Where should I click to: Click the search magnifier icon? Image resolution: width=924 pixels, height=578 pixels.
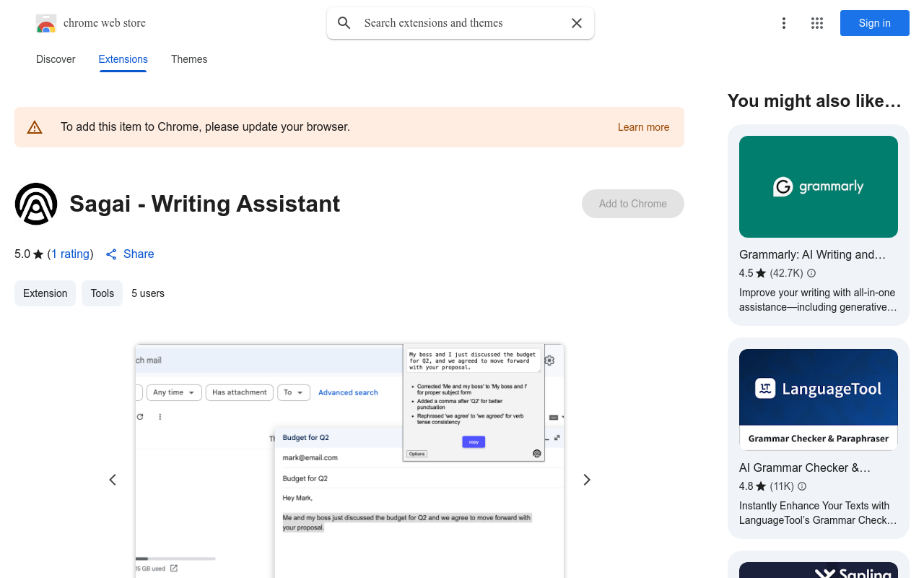click(x=344, y=23)
